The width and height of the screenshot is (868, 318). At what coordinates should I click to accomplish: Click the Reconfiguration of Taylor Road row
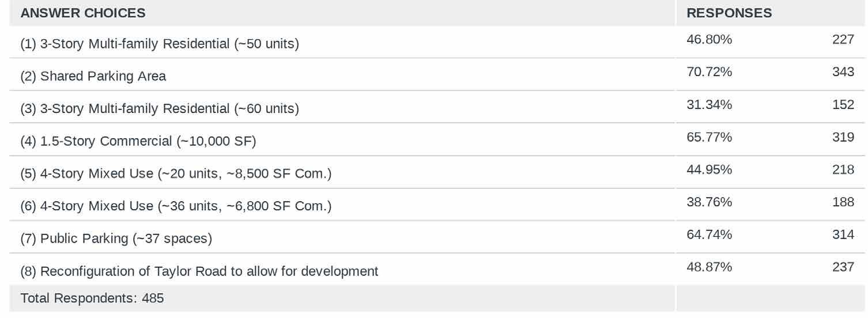(199, 271)
